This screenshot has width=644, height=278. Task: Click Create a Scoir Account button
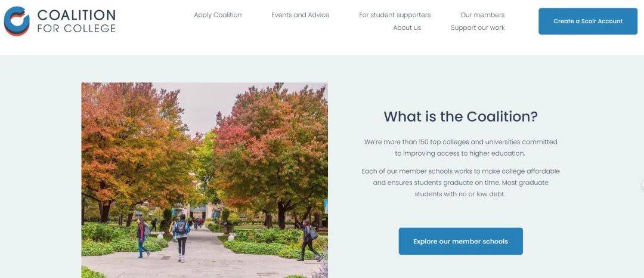(588, 21)
